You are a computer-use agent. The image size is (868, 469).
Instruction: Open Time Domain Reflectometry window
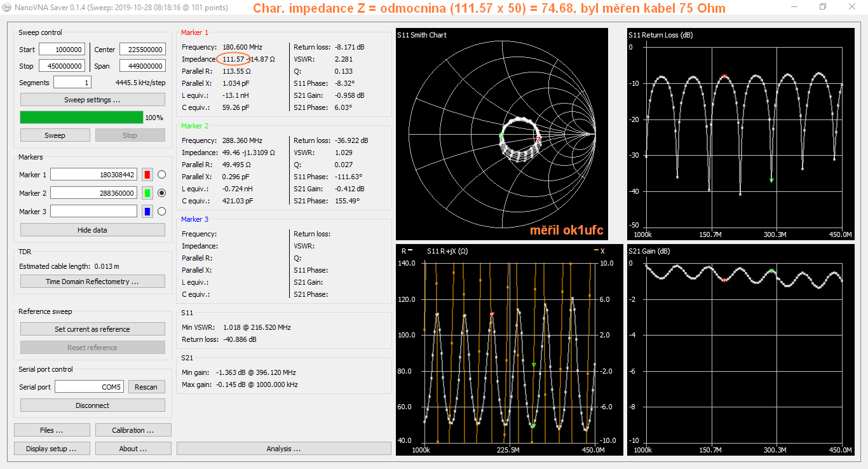[x=92, y=282]
